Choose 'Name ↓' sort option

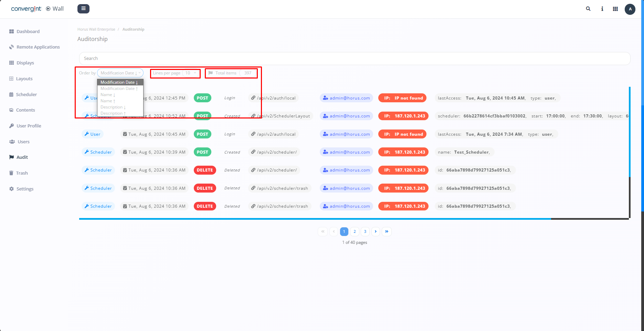pos(108,95)
